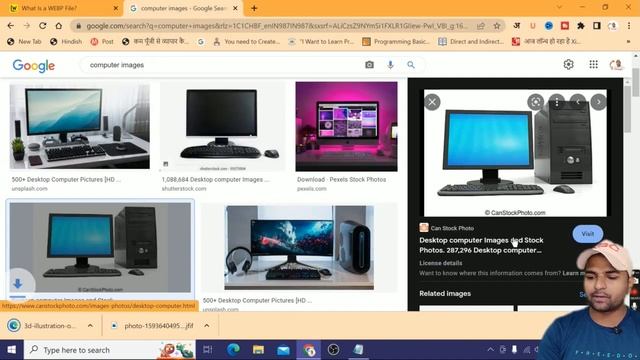Open the Google apps grid
Screen dimensions: 640x360
[593, 64]
